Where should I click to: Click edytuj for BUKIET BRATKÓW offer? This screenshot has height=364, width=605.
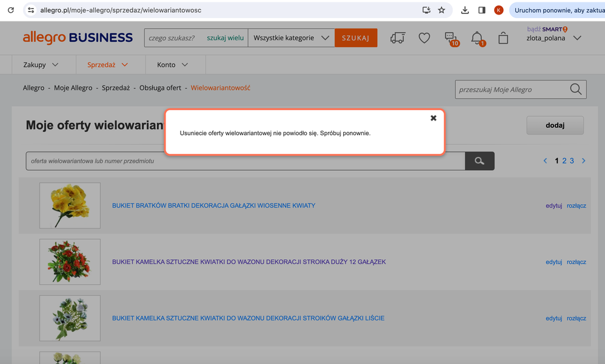[x=553, y=205]
